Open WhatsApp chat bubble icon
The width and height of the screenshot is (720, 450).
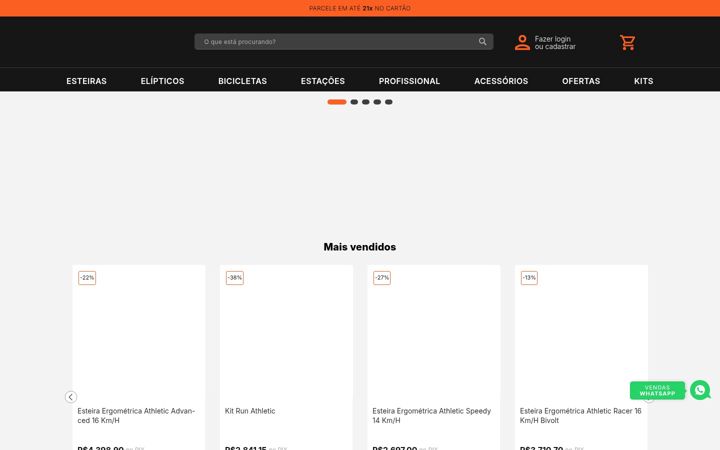[700, 390]
